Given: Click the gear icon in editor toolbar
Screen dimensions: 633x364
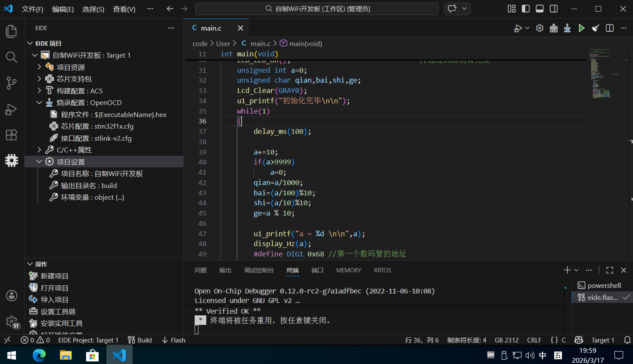Looking at the screenshot, I should coord(540,28).
